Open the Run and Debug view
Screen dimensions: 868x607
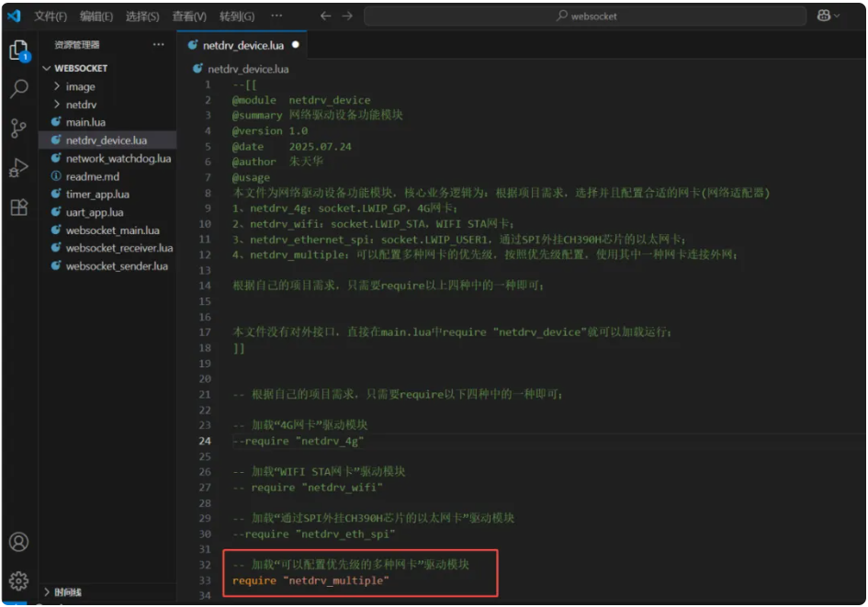18,168
